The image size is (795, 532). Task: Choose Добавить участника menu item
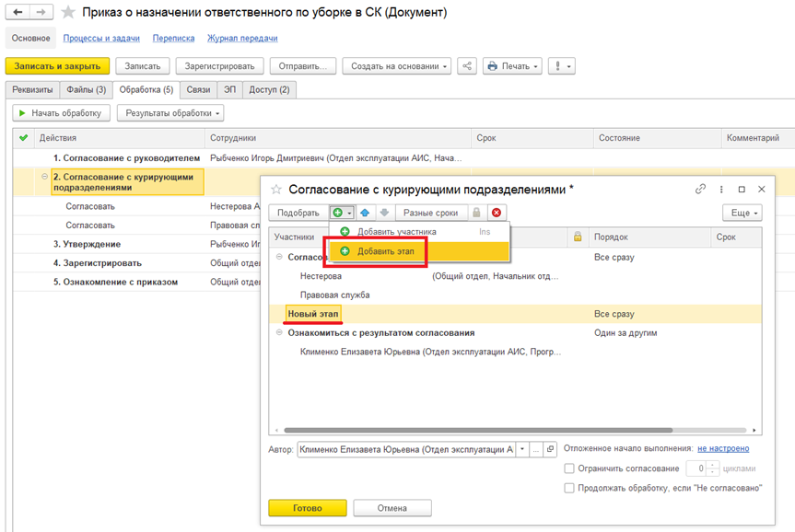tap(419, 232)
